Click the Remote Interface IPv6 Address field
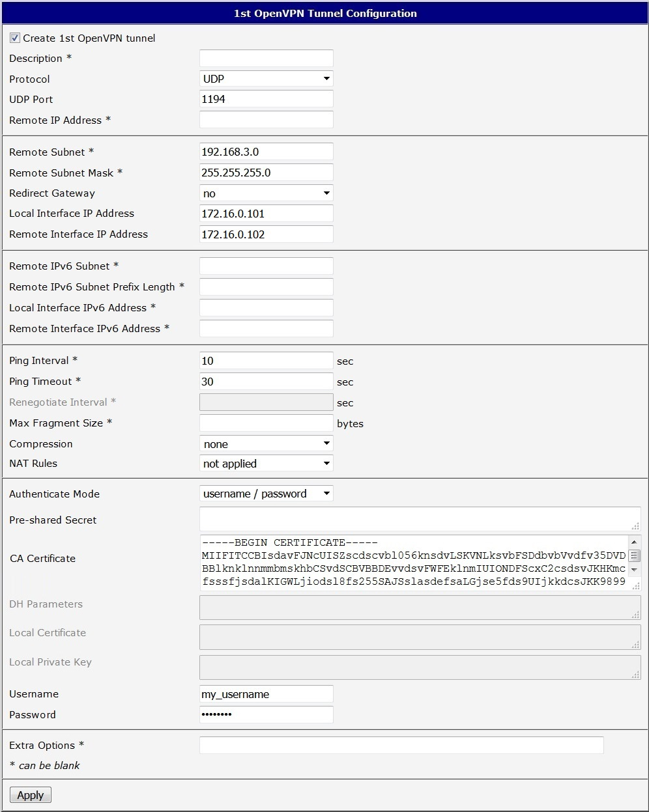Image resolution: width=649 pixels, height=812 pixels. pos(266,328)
